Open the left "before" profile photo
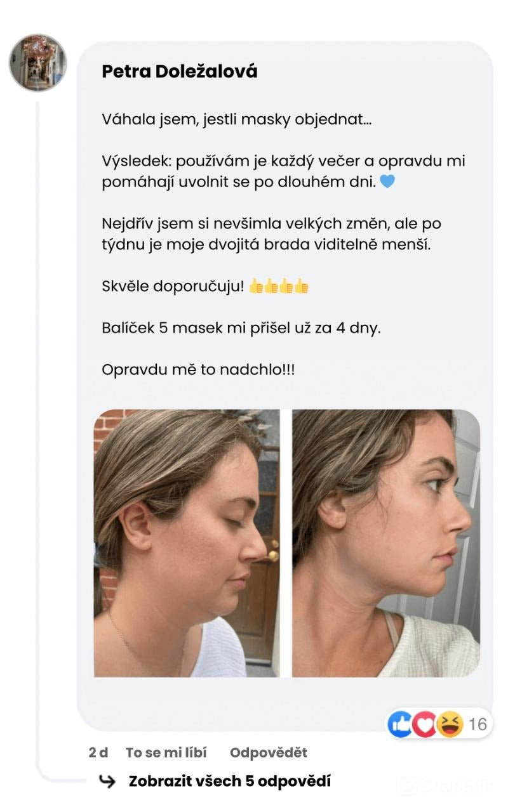Image resolution: width=508 pixels, height=812 pixels. [x=187, y=543]
